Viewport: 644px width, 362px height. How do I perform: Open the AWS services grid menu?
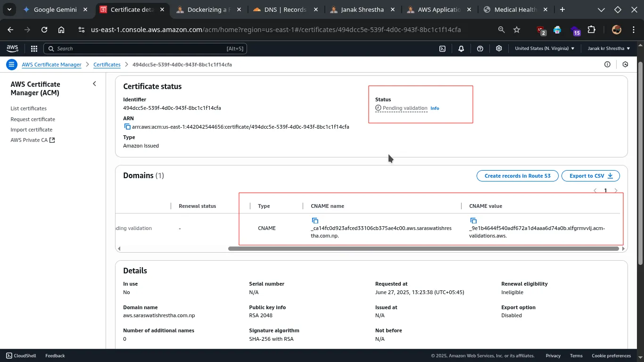tap(34, 49)
